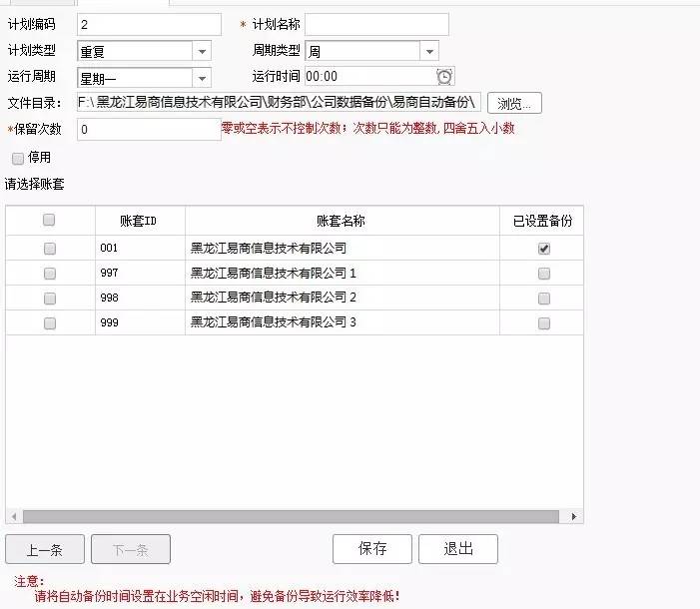Image resolution: width=700 pixels, height=609 pixels.
Task: Click the 账套名称 column header
Action: [x=342, y=221]
